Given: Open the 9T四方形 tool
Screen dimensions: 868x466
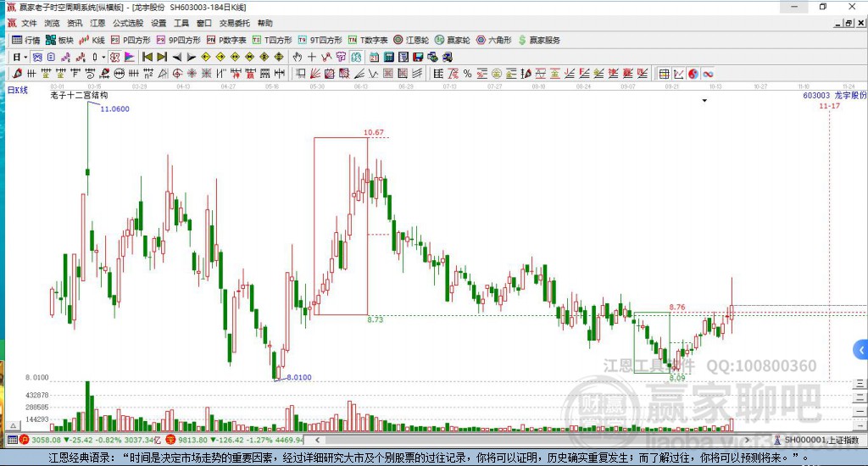Looking at the screenshot, I should (x=320, y=40).
